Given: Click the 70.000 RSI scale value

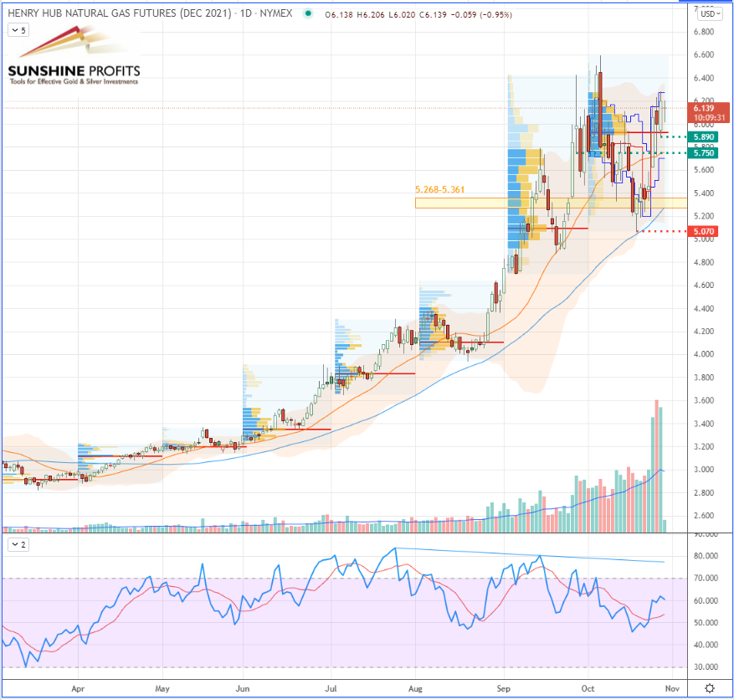Looking at the screenshot, I should pyautogui.click(x=706, y=578).
